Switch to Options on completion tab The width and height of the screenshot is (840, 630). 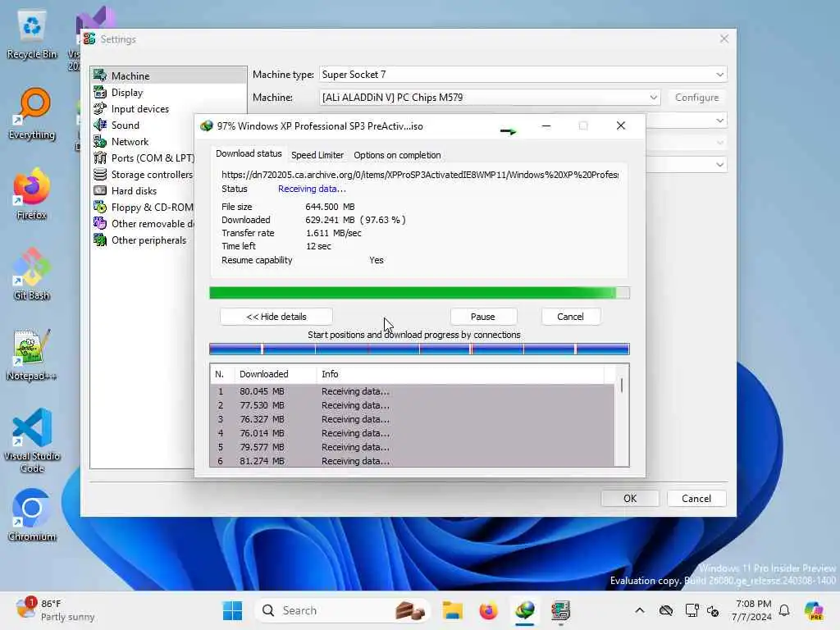(397, 155)
